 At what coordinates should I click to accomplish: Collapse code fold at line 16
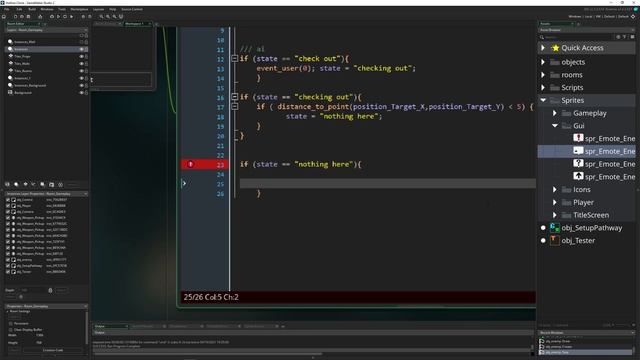[x=235, y=97]
